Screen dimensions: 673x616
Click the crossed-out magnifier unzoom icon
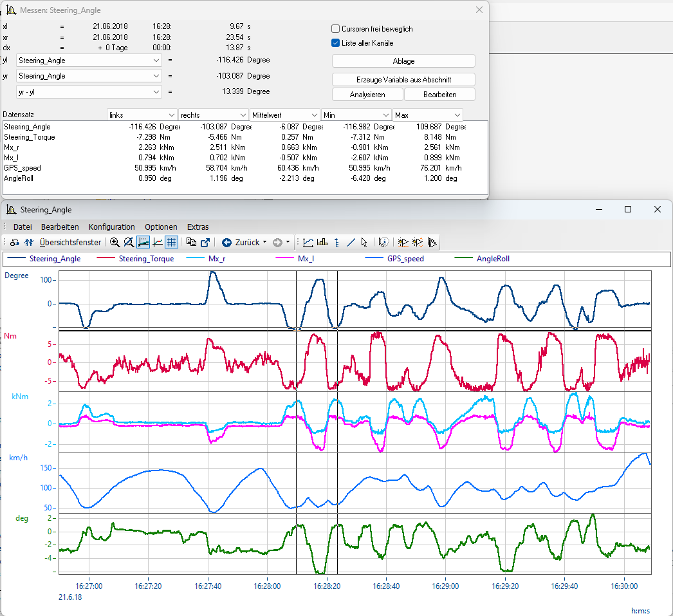(129, 243)
